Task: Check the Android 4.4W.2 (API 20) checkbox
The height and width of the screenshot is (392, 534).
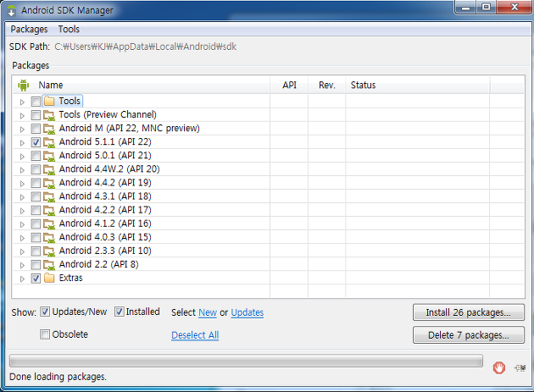Action: click(x=36, y=169)
